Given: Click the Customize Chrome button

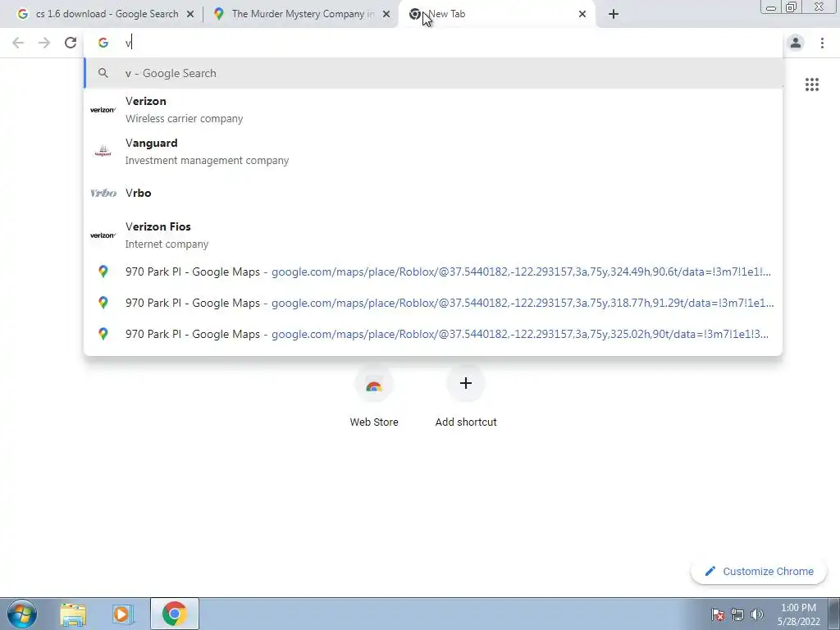Looking at the screenshot, I should pos(759,571).
